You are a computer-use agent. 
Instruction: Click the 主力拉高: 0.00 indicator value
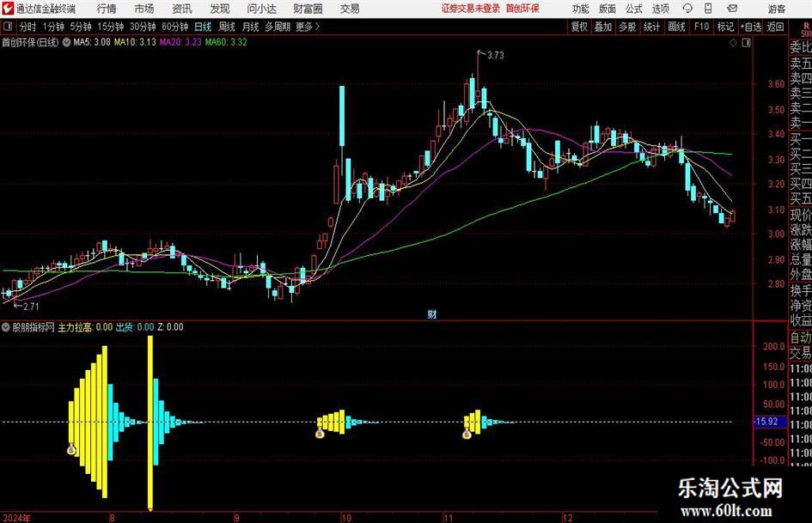85,327
